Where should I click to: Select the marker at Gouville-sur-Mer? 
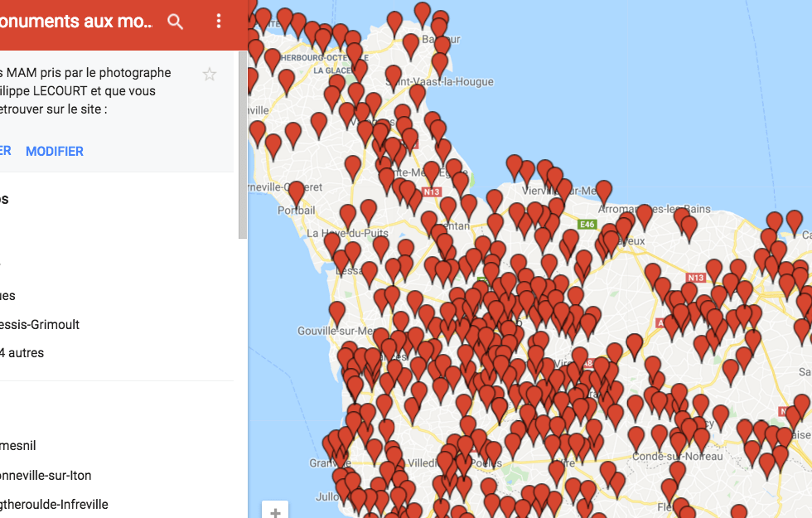click(336, 312)
